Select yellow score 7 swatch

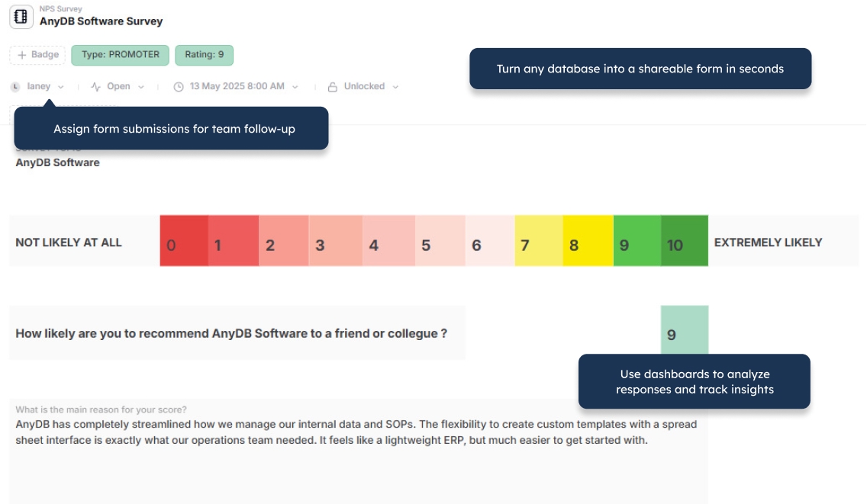(539, 241)
